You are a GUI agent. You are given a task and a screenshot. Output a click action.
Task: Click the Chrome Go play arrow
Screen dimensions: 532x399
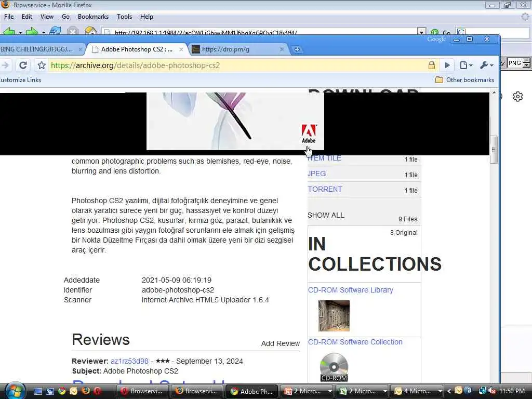[x=447, y=65]
